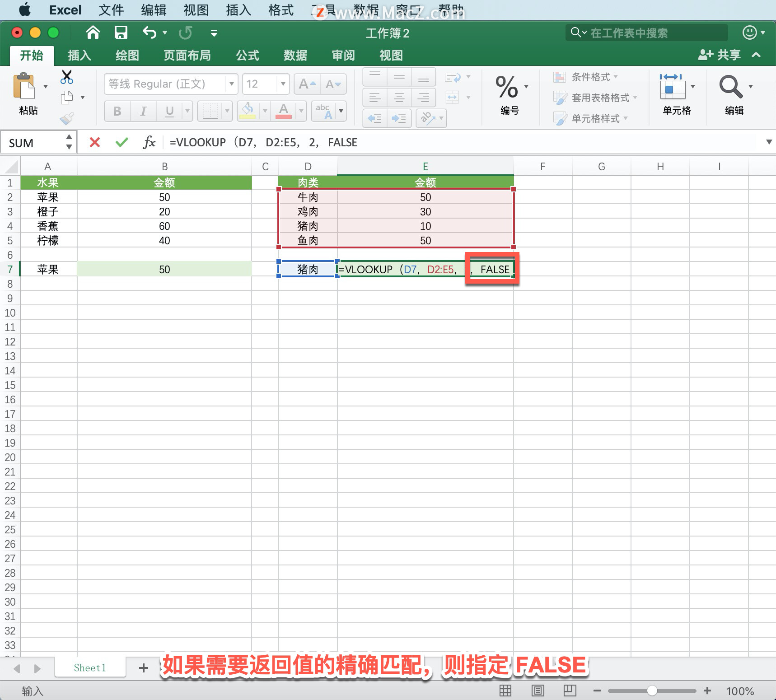The width and height of the screenshot is (776, 700).
Task: Decrease indent
Action: pyautogui.click(x=375, y=118)
